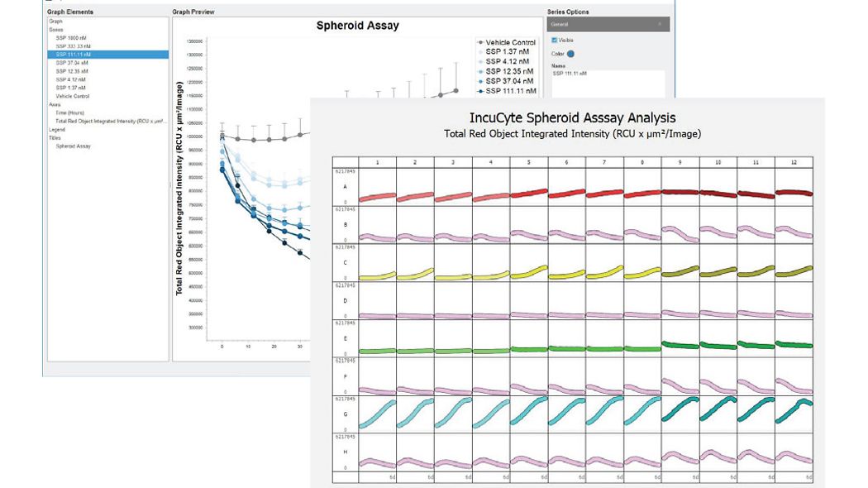Click the series Name text field
This screenshot has width=868, height=488.
(x=607, y=81)
